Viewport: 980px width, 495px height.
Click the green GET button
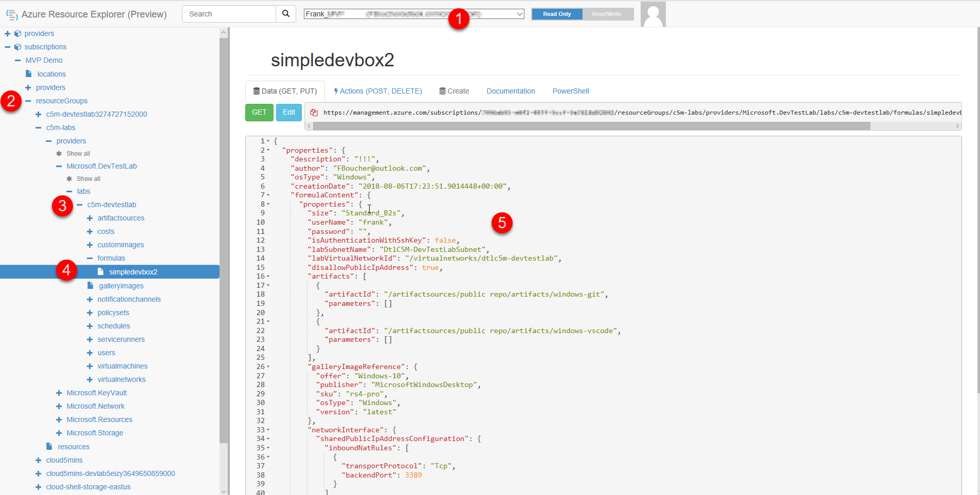tap(259, 112)
